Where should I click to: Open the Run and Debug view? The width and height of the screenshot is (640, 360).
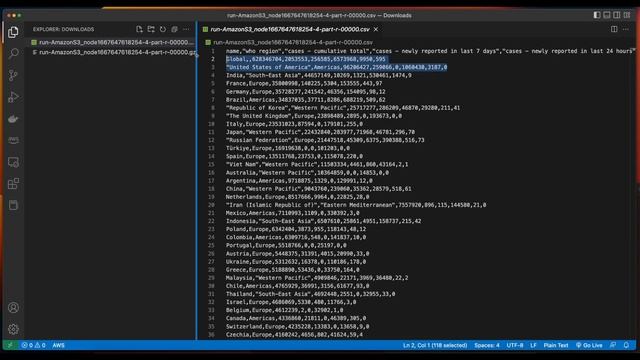click(13, 97)
